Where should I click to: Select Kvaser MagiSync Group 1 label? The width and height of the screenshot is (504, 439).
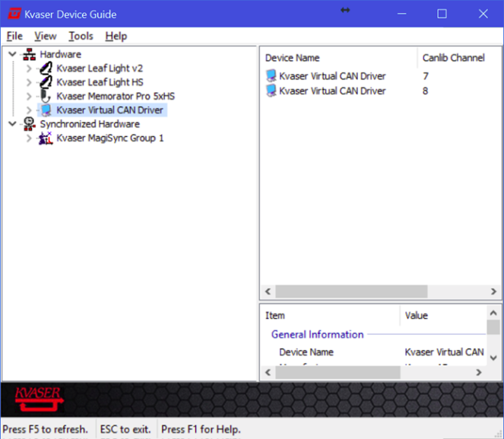tap(110, 138)
